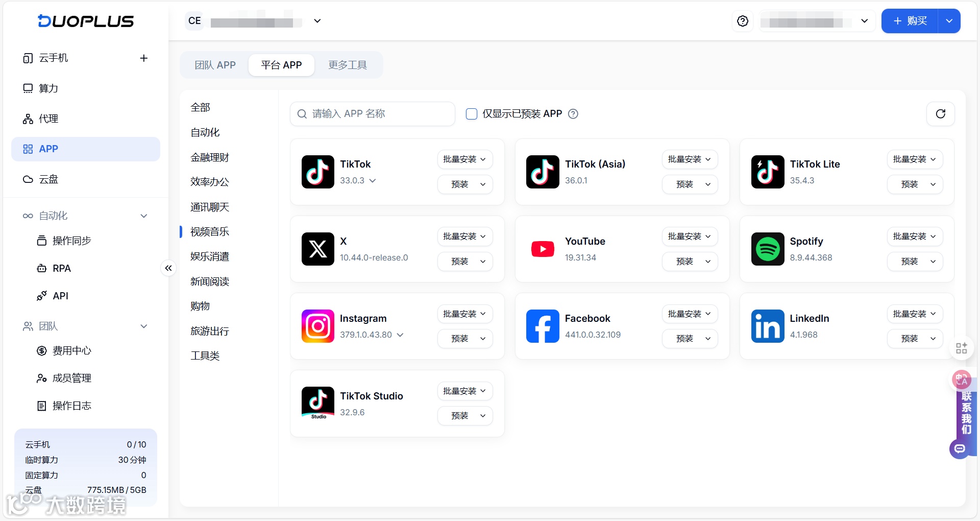Select the 购物 category
The height and width of the screenshot is (521, 980).
click(200, 306)
